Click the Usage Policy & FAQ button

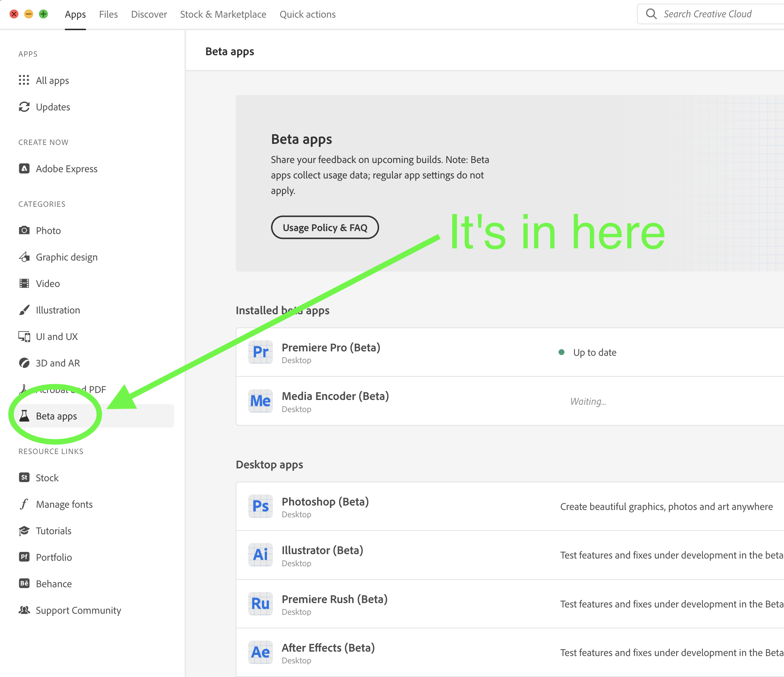click(x=325, y=227)
